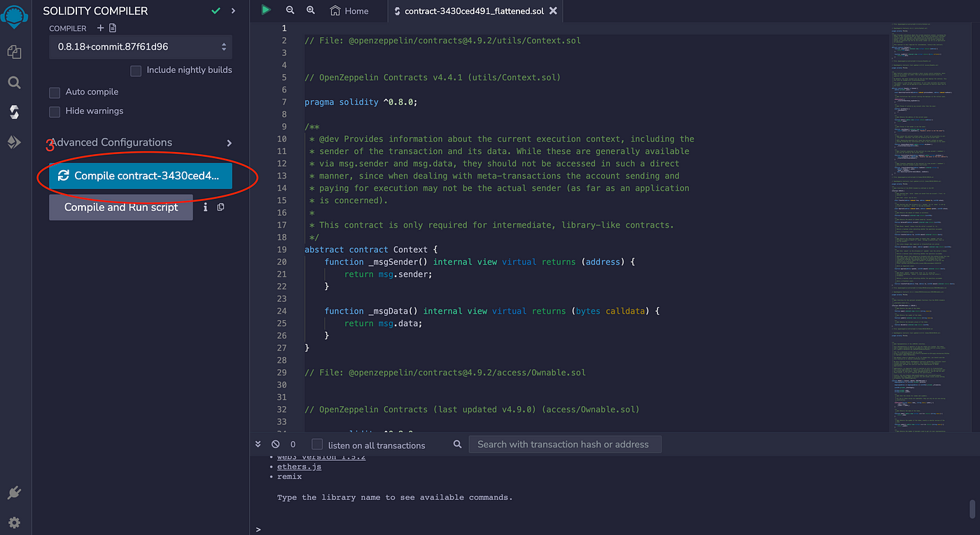This screenshot has width=980, height=535.
Task: Enable Auto compile checkbox
Action: [x=55, y=92]
